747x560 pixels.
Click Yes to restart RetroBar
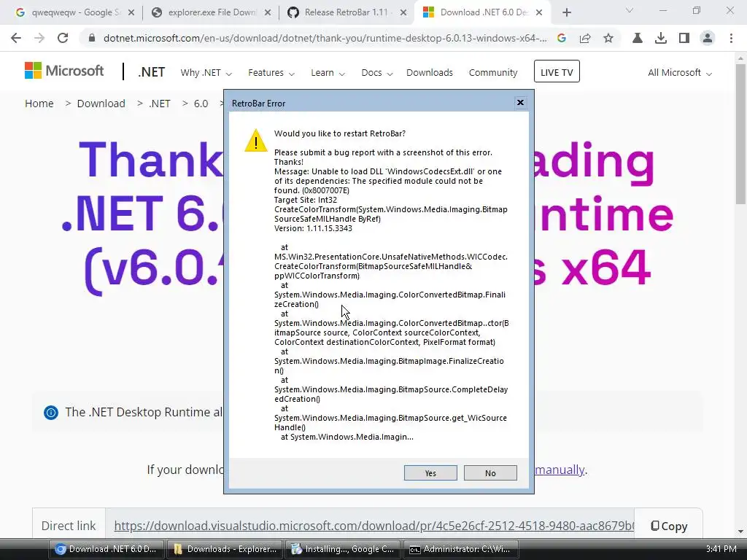pos(430,472)
